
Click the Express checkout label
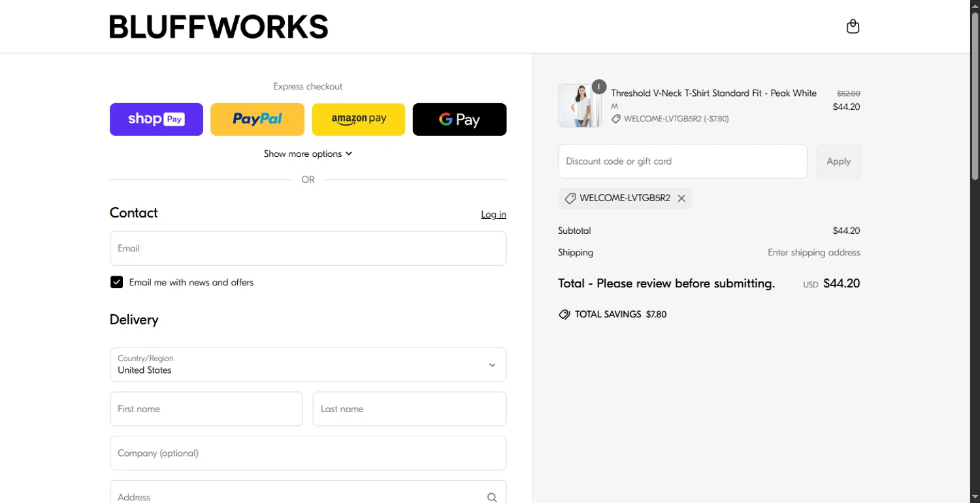308,86
